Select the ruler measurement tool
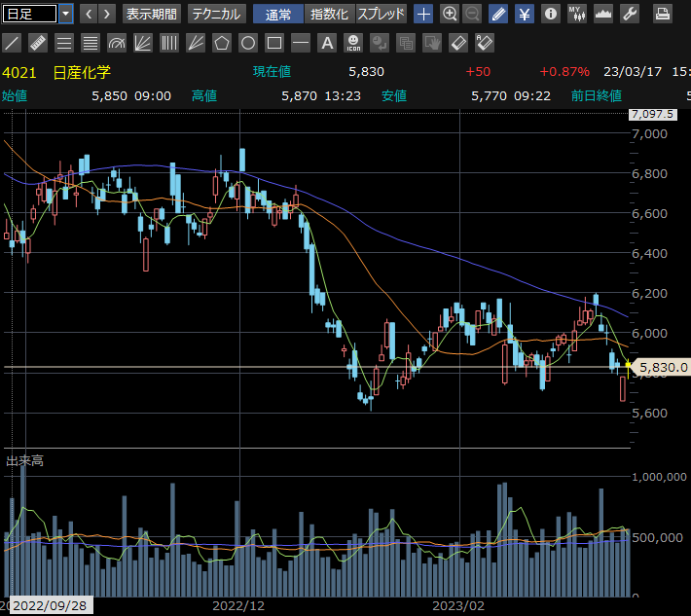This screenshot has height=616, width=691. (x=38, y=43)
